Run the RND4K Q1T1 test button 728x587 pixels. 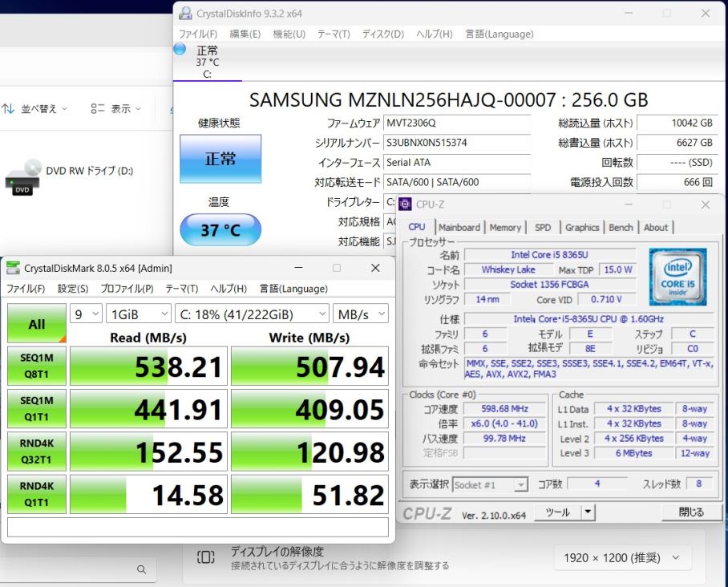point(37,494)
